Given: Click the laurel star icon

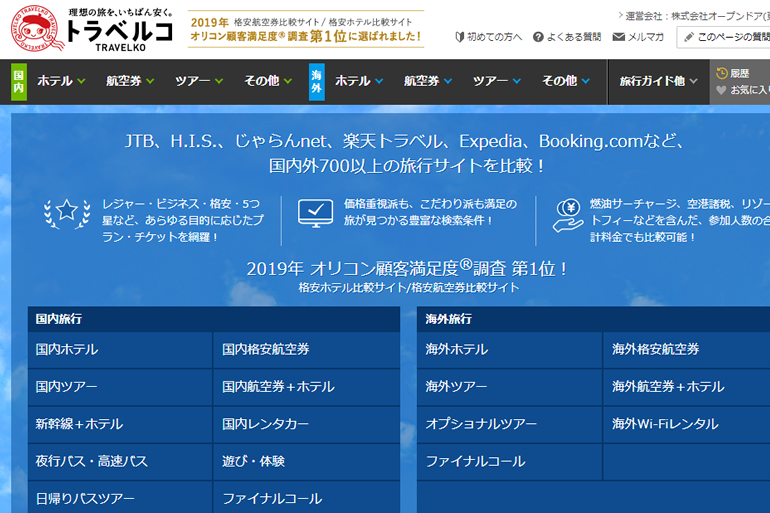Looking at the screenshot, I should [x=67, y=214].
